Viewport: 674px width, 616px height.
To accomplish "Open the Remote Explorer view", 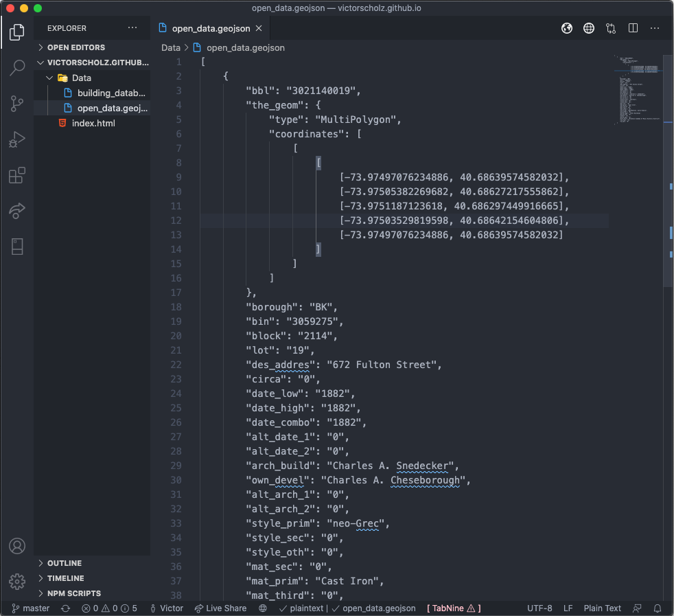I will click(x=16, y=211).
